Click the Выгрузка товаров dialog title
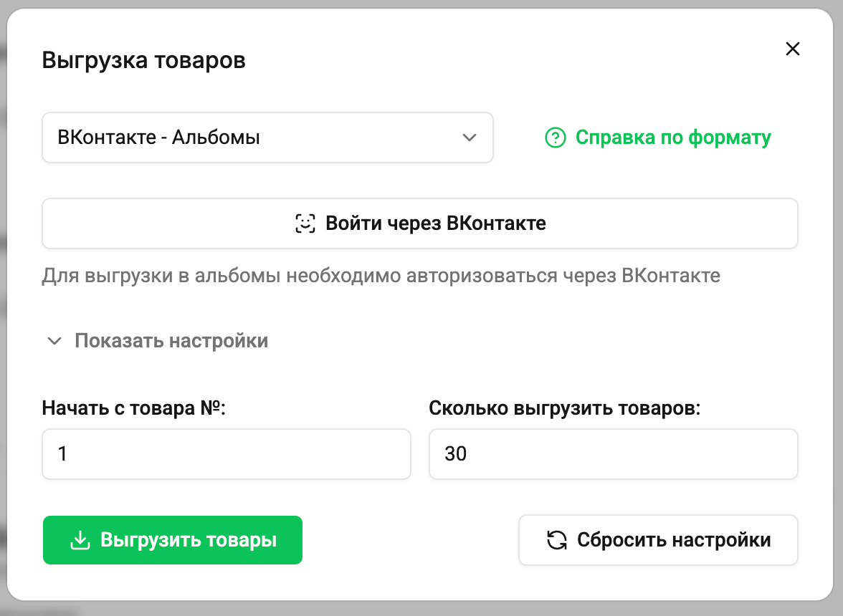The width and height of the screenshot is (843, 616). [x=143, y=59]
